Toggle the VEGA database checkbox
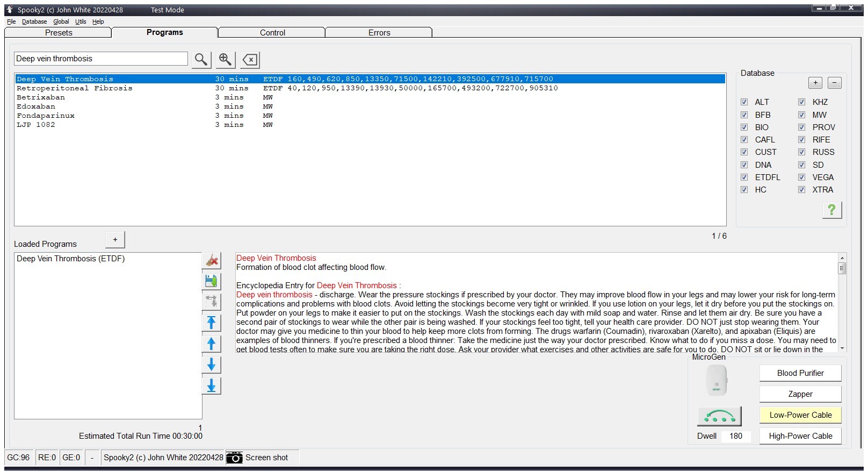The width and height of the screenshot is (868, 471). pos(801,177)
